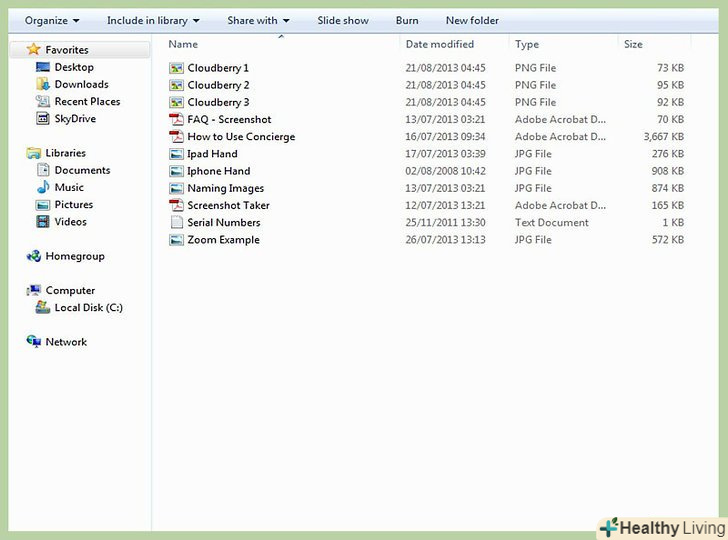Viewport: 728px width, 540px height.
Task: Open the Pictures library
Action: (x=74, y=204)
